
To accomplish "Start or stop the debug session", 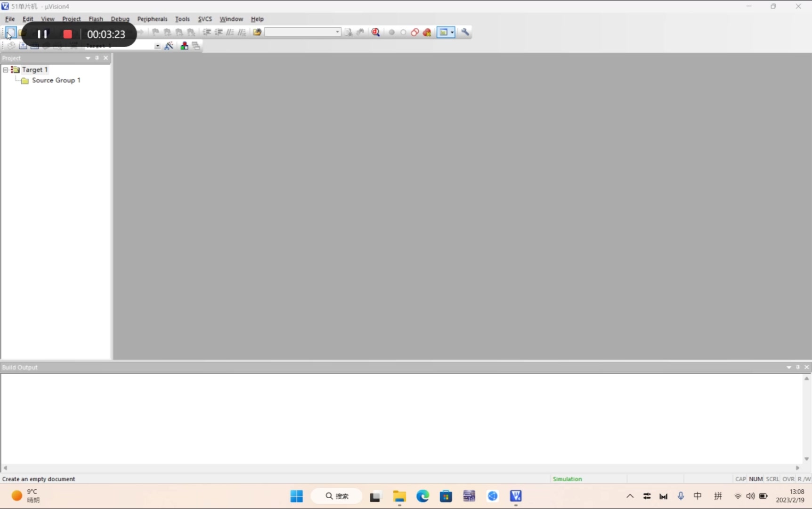I will click(x=376, y=32).
